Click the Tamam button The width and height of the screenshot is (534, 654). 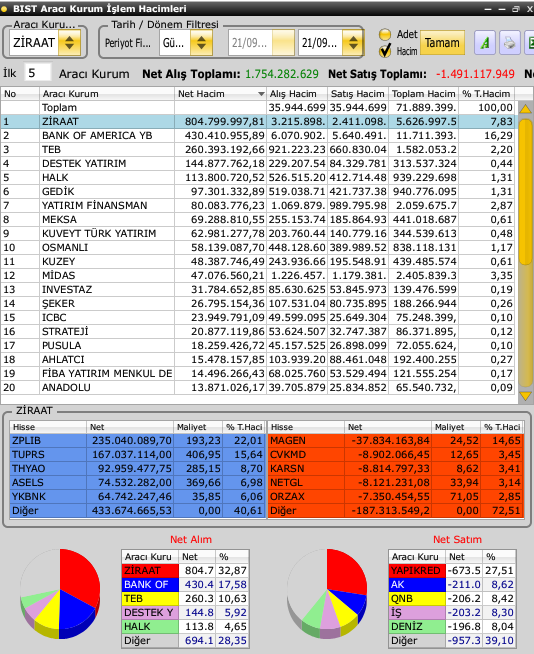pos(442,43)
